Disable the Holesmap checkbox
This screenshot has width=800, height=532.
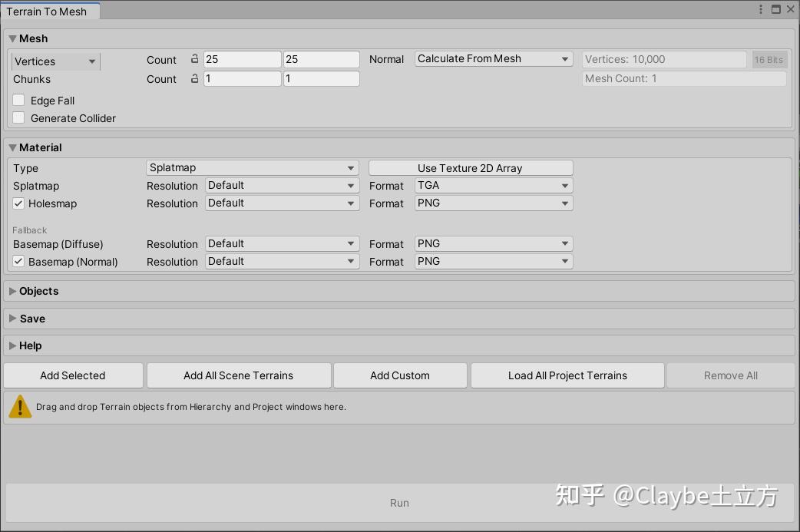[18, 203]
